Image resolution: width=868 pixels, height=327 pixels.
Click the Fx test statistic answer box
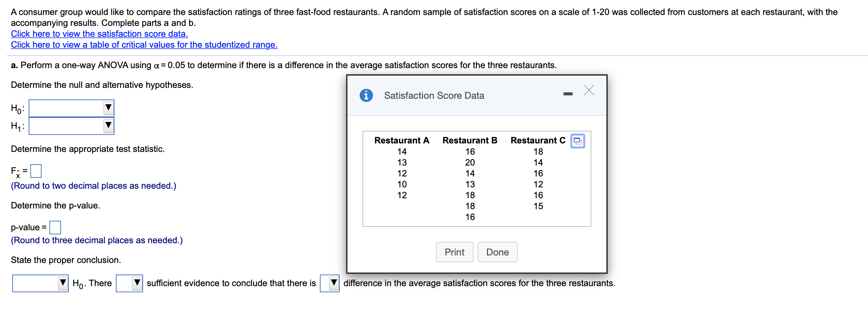point(35,171)
